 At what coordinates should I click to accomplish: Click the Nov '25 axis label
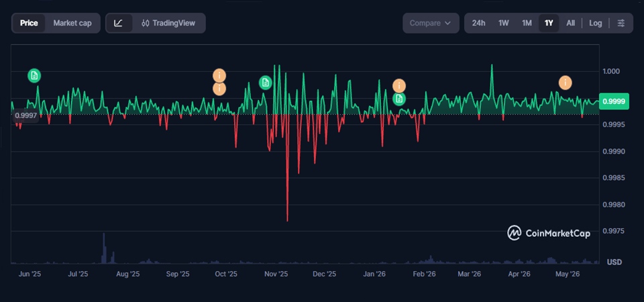pyautogui.click(x=276, y=274)
